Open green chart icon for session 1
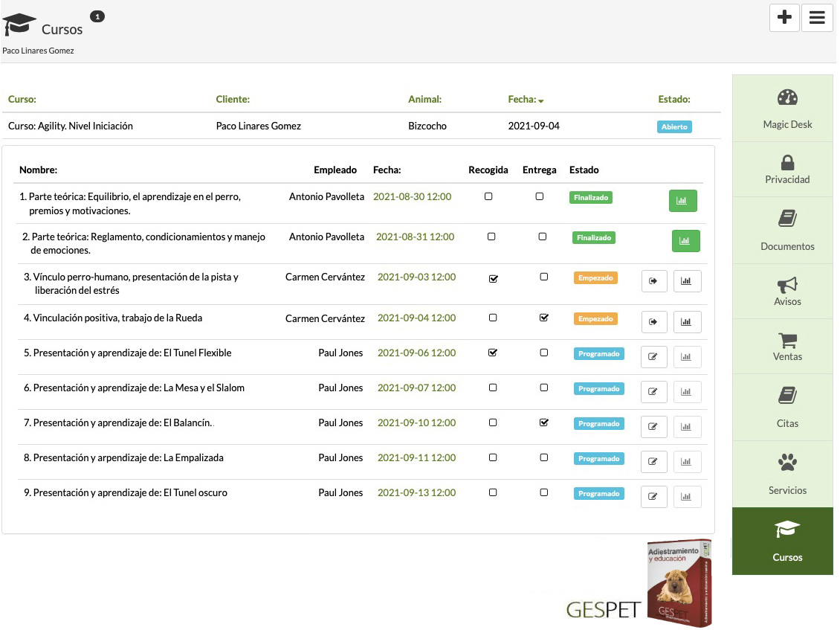840x630 pixels. (x=682, y=201)
